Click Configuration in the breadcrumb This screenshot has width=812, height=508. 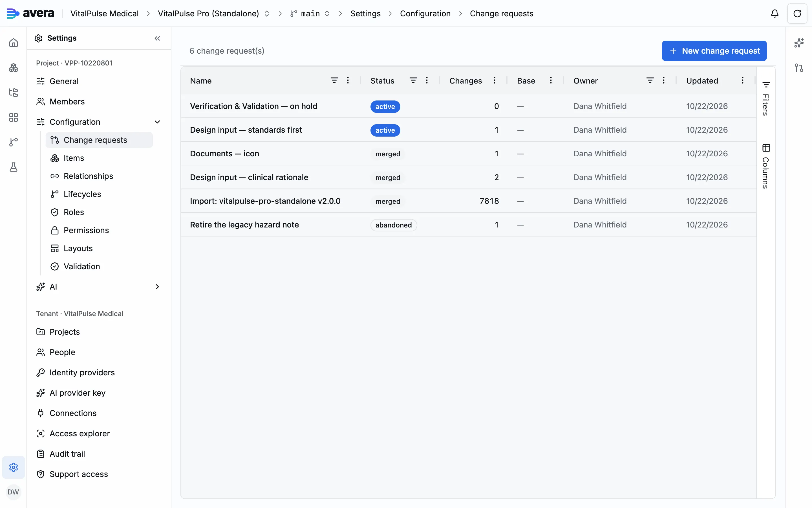coord(425,14)
